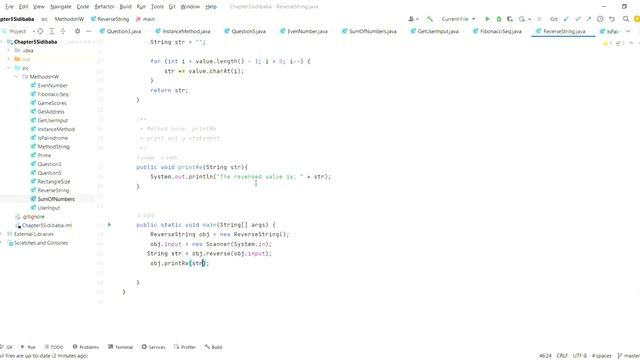Collapse all in Project panel
640x360 pixels.
[x=63, y=31]
